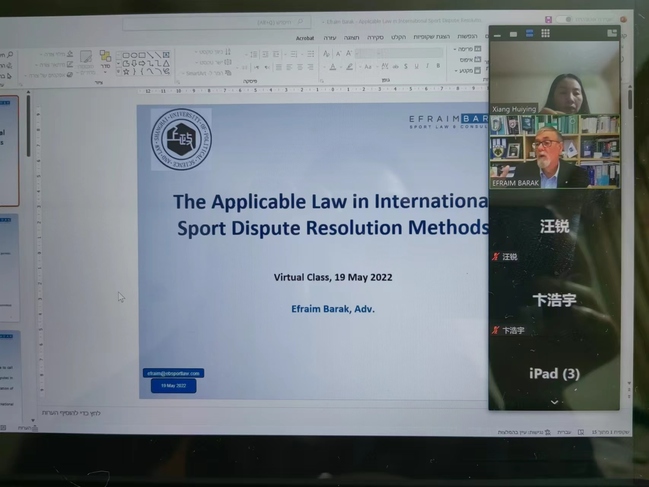
Task: Click the slide title text box
Action: 330,213
